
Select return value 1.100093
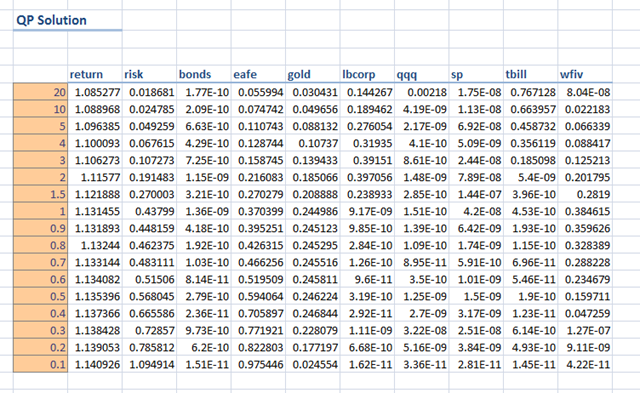point(95,143)
